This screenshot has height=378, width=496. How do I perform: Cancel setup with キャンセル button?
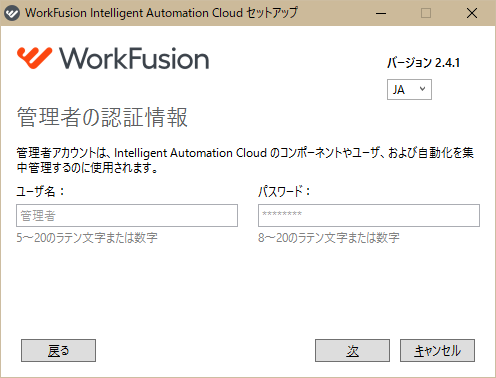[437, 351]
